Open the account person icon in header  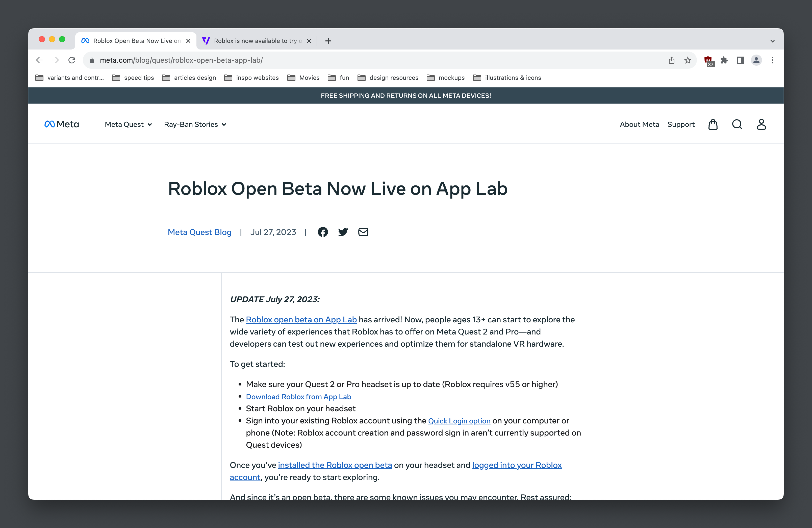tap(761, 124)
